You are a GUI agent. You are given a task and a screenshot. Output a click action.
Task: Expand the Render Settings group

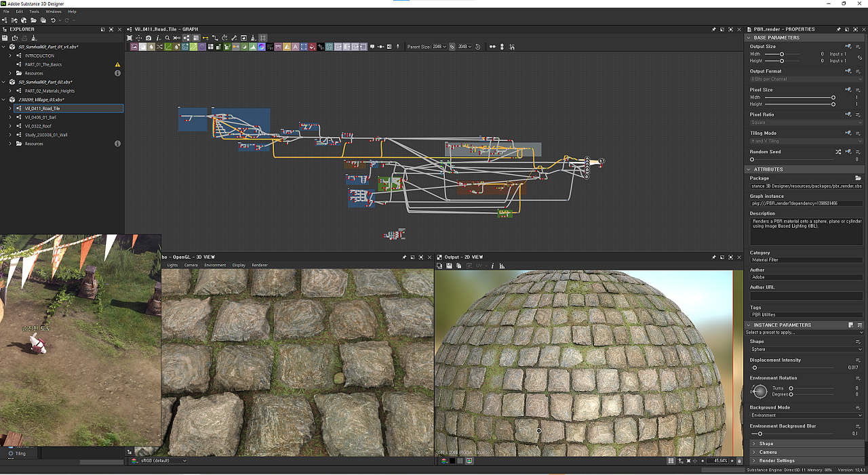(x=753, y=461)
